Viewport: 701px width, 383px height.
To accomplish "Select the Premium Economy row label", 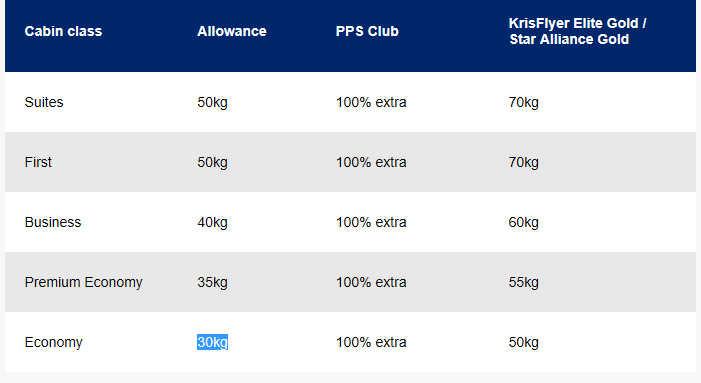I will tap(84, 282).
